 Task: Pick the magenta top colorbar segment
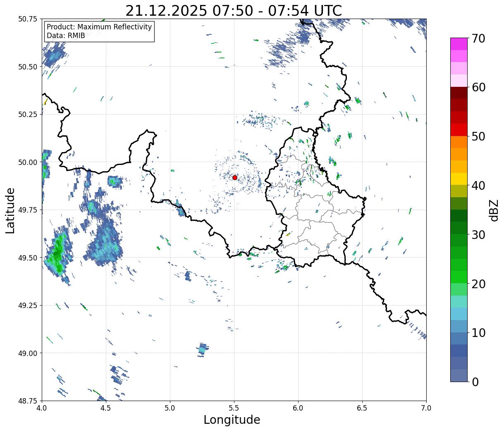pos(459,44)
